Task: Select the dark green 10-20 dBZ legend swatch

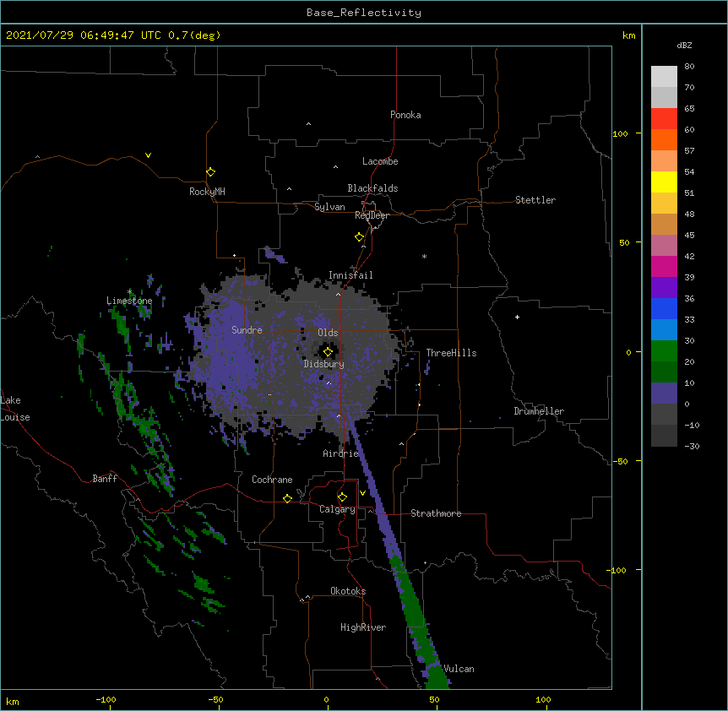Action: (664, 372)
